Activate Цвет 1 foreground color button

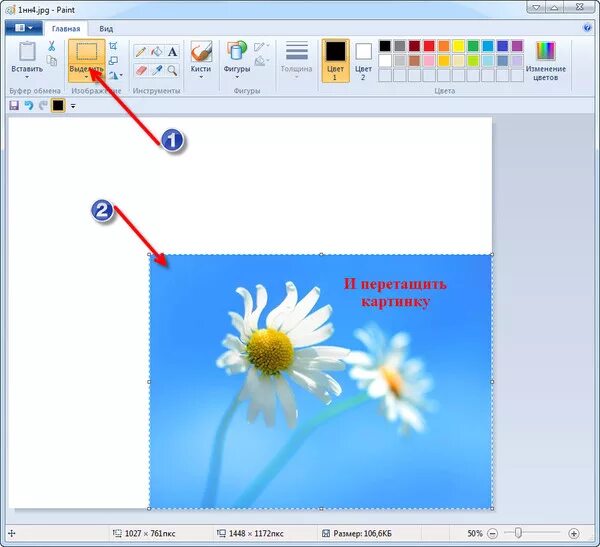point(335,61)
